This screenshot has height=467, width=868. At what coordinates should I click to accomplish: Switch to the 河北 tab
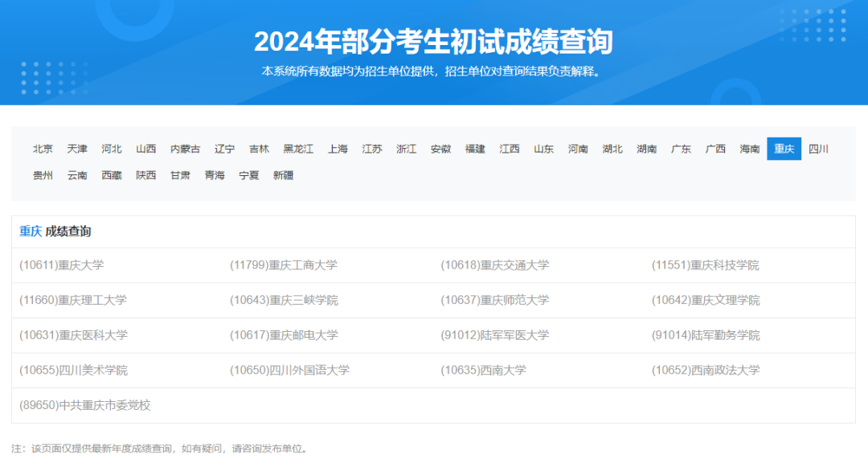coord(111,149)
